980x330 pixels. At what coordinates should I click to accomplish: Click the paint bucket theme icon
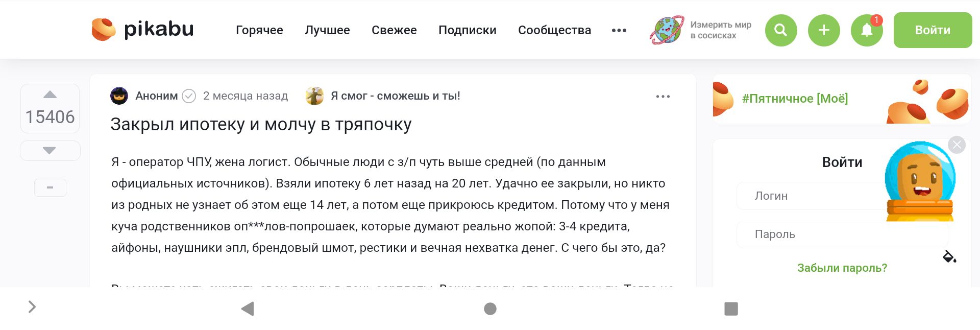pos(949,256)
